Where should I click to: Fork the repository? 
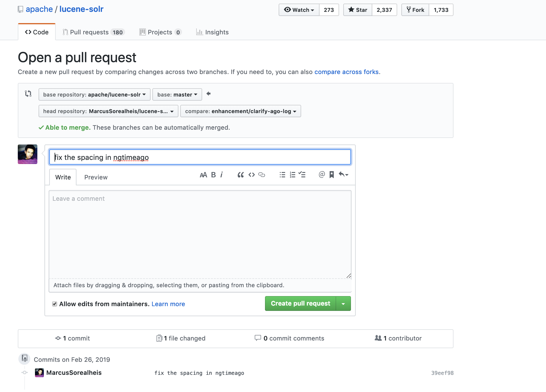coord(415,10)
